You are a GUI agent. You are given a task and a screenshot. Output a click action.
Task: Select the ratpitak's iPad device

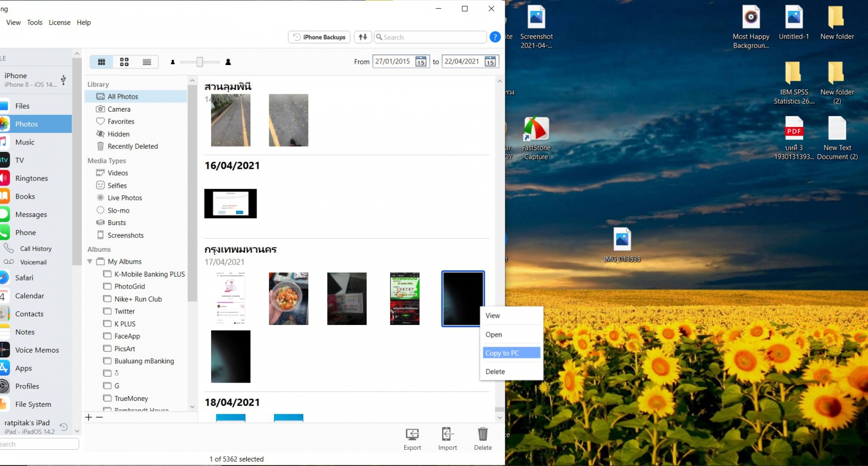tap(36, 426)
